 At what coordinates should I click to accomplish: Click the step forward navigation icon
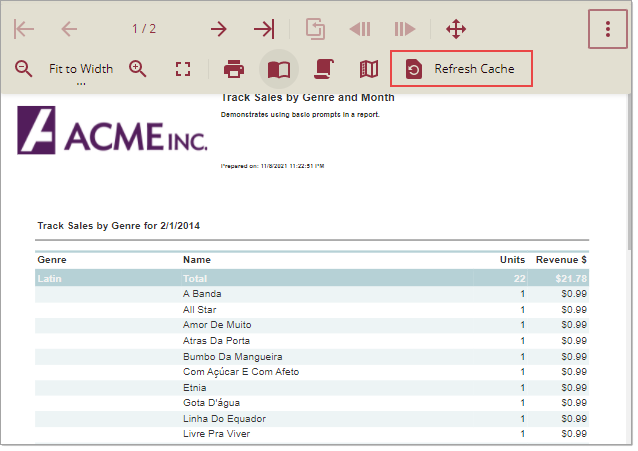pyautogui.click(x=405, y=29)
